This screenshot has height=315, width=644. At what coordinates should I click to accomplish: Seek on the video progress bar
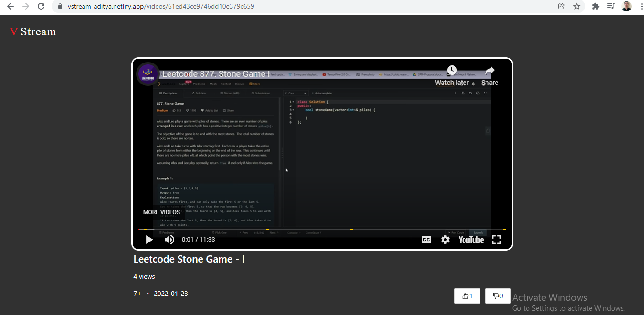click(322, 230)
